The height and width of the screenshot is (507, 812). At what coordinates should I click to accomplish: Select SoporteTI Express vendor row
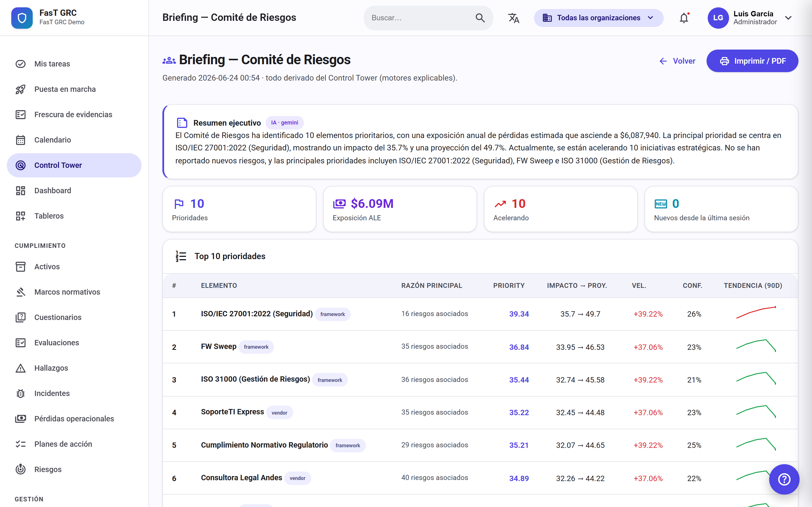[x=480, y=412]
